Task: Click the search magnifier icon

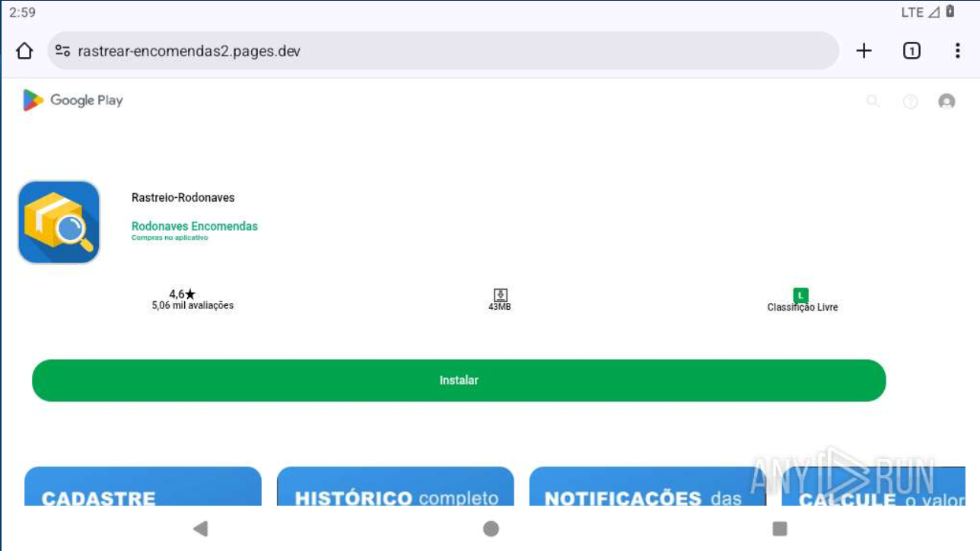Action: coord(873,101)
